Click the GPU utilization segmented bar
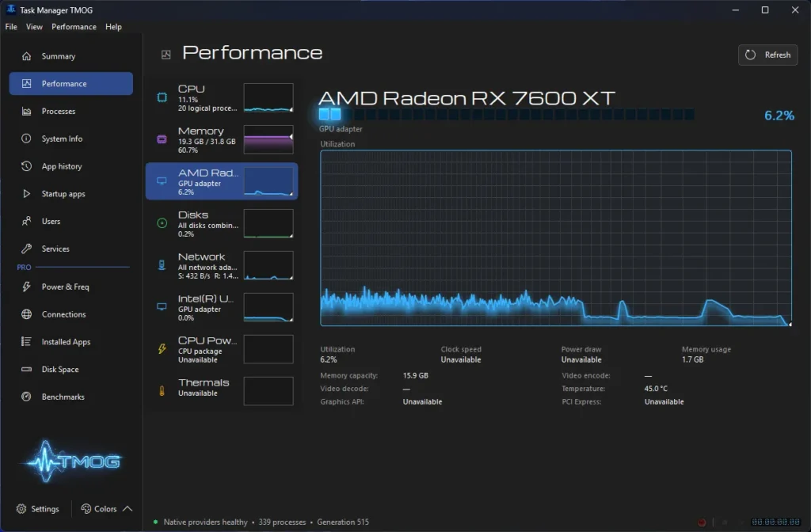The height and width of the screenshot is (532, 811). [x=506, y=114]
